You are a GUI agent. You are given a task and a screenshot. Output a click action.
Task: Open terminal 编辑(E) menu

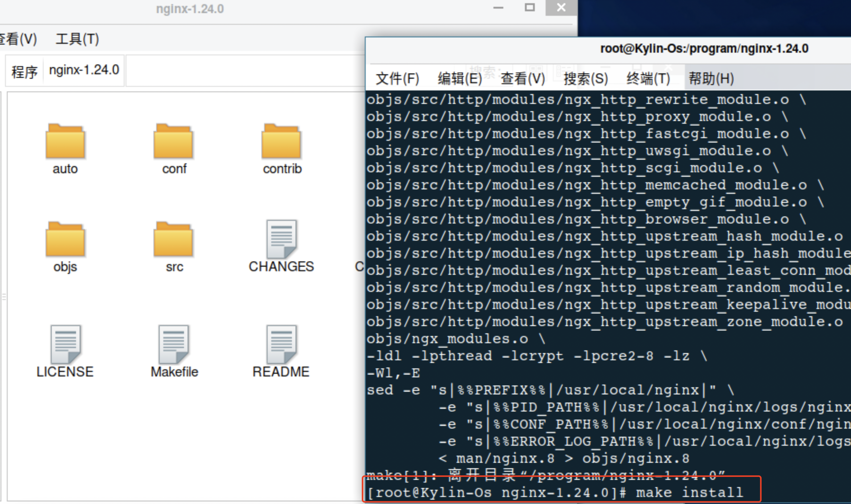460,79
